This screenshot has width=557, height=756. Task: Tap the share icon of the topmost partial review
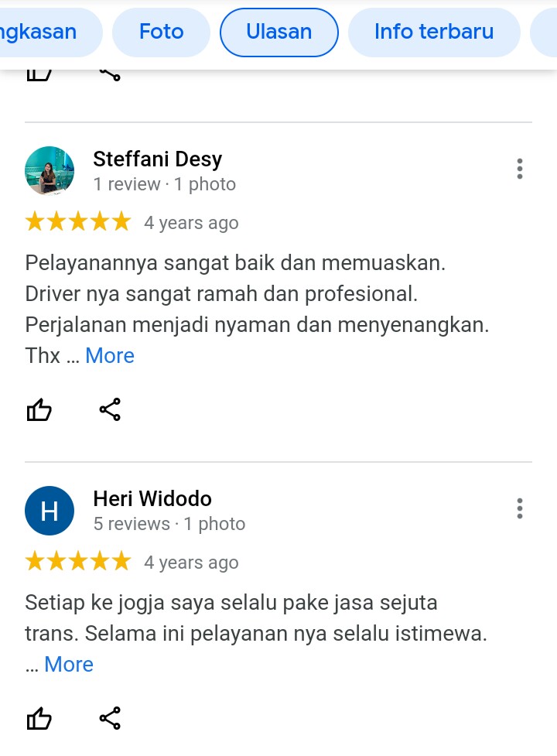[110, 75]
